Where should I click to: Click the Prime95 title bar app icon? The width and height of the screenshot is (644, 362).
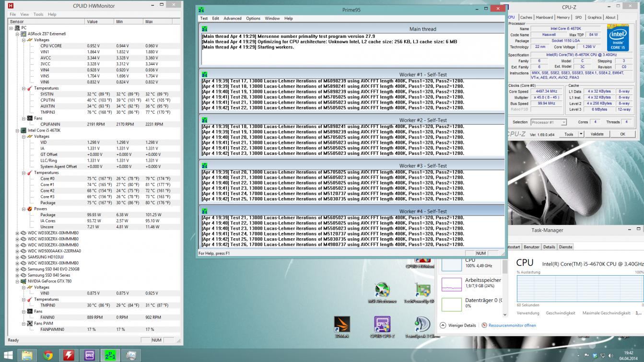click(201, 10)
